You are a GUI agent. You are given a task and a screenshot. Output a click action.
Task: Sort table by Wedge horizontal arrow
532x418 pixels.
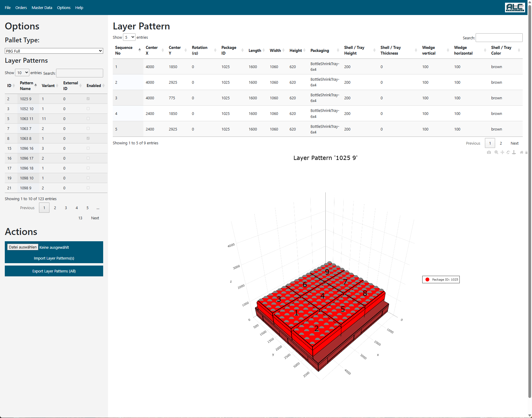point(485,50)
